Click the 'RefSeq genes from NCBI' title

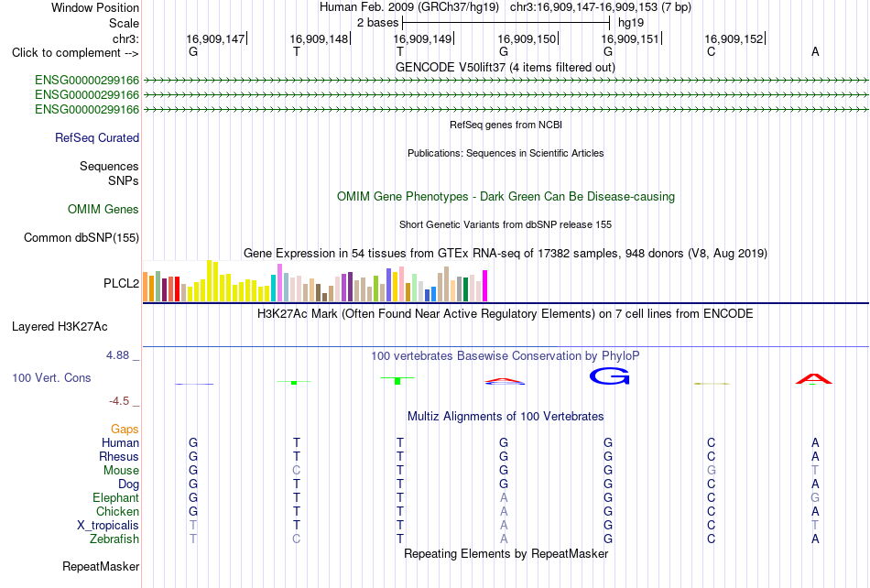tap(506, 125)
